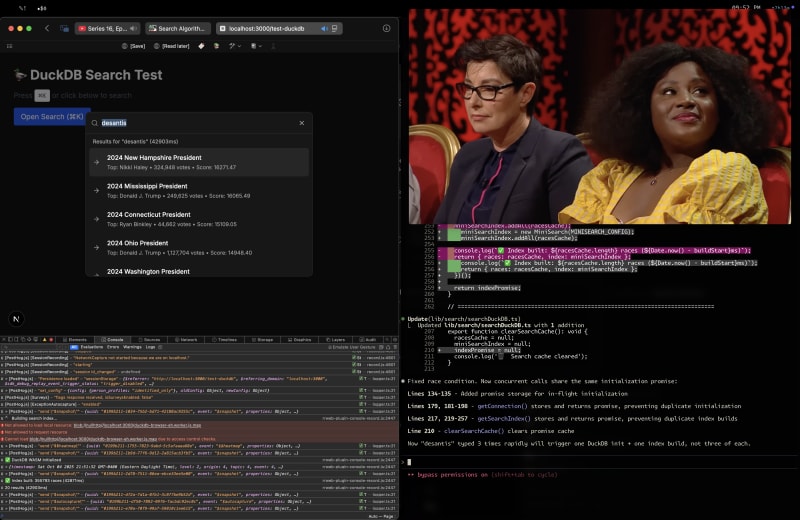This screenshot has width=800, height=520.
Task: Clear the search field with the X
Action: coord(302,123)
